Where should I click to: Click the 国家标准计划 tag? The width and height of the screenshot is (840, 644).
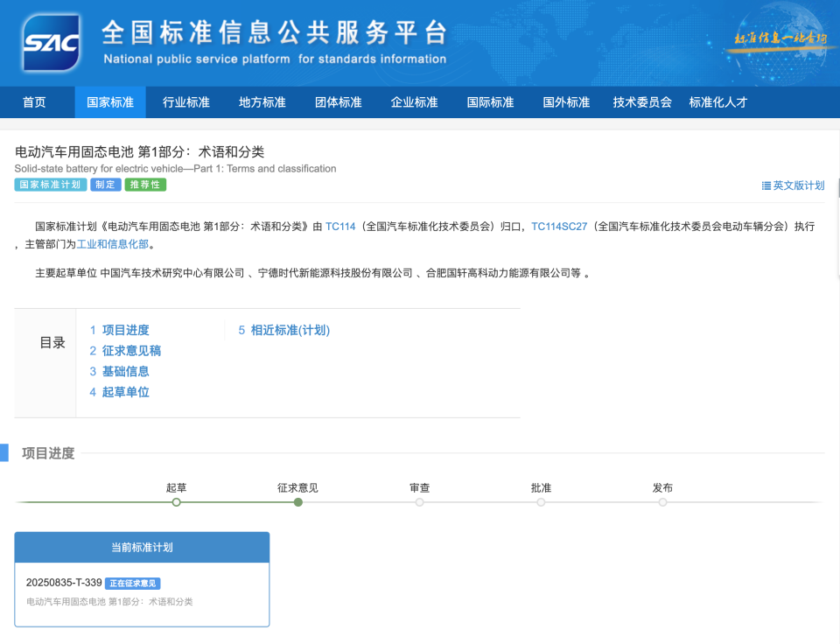click(x=50, y=185)
